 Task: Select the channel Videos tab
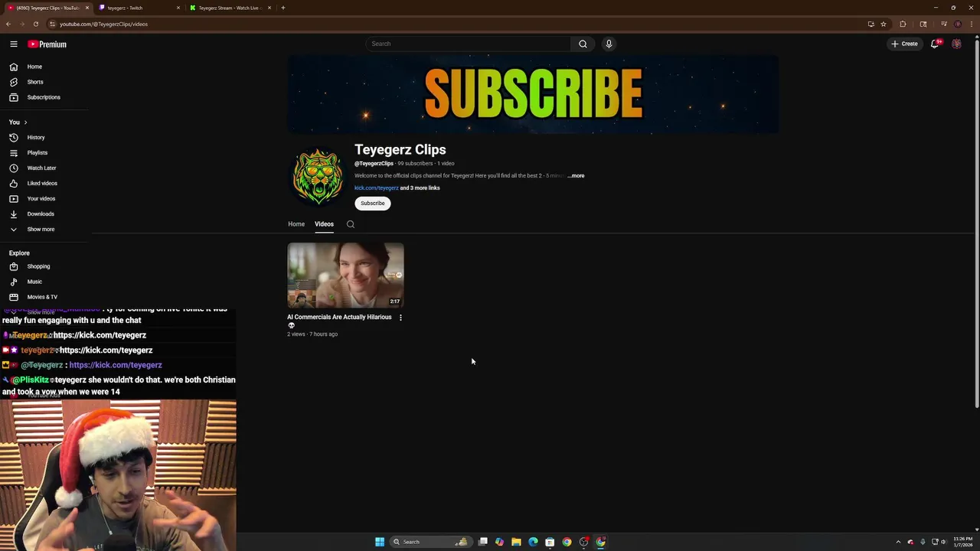(324, 224)
